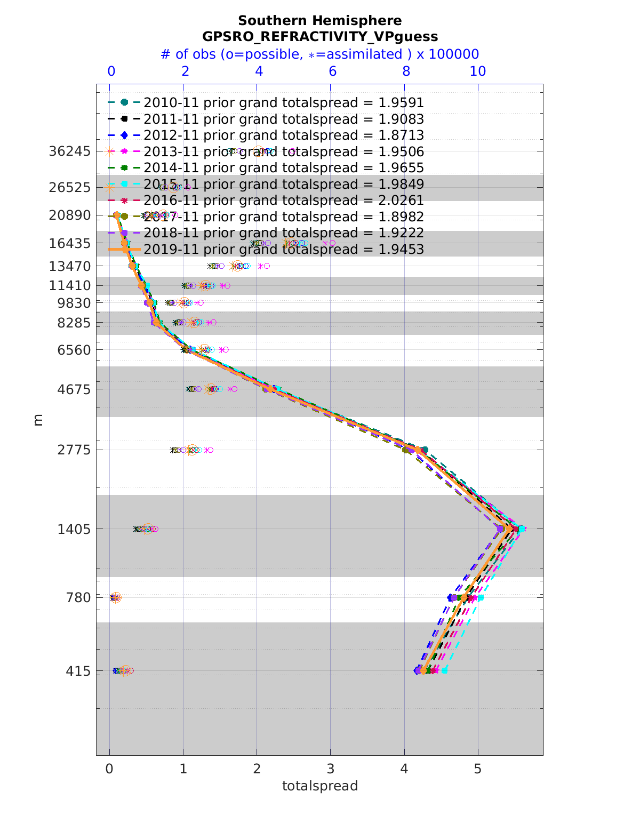The height and width of the screenshot is (840, 640).
Task: Click the 1405 y-axis tick label
Action: tap(74, 529)
